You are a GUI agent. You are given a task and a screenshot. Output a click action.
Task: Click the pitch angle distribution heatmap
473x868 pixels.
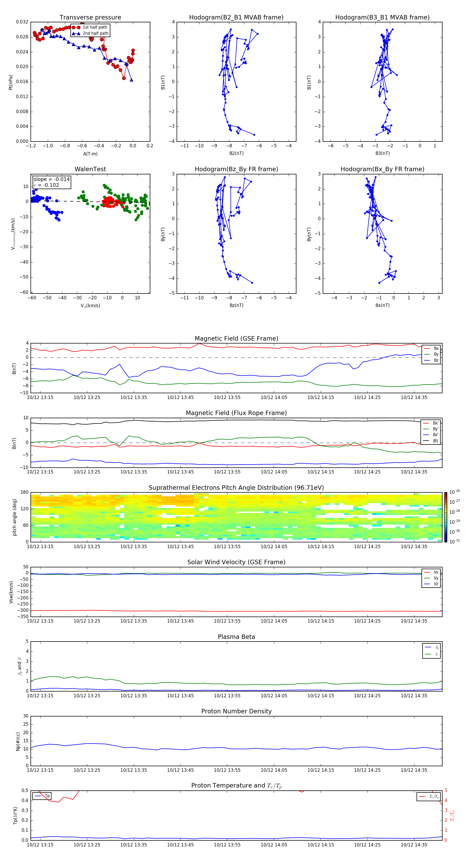(x=236, y=517)
